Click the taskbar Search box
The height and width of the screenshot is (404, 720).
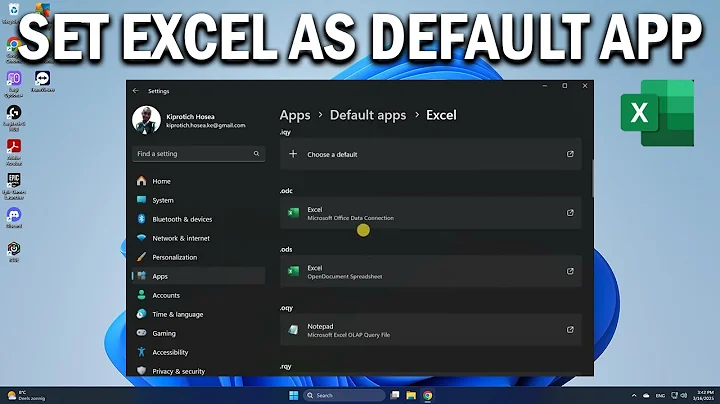343,395
